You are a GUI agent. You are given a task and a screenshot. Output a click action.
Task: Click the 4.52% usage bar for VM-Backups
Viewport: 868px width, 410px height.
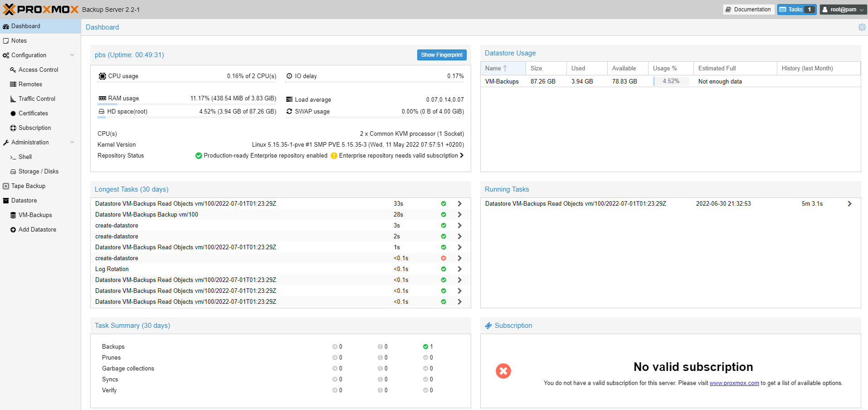(670, 81)
